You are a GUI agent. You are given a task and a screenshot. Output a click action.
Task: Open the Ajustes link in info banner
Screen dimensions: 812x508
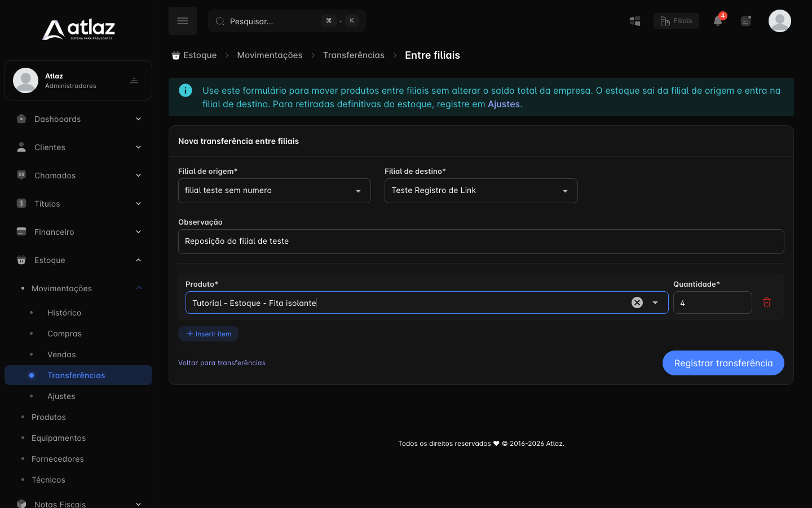click(504, 104)
